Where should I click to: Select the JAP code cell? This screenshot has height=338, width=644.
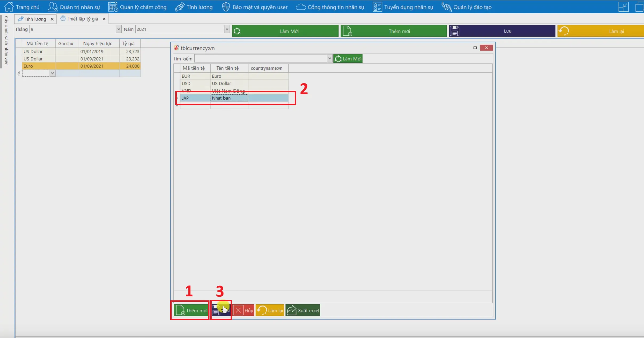point(195,98)
